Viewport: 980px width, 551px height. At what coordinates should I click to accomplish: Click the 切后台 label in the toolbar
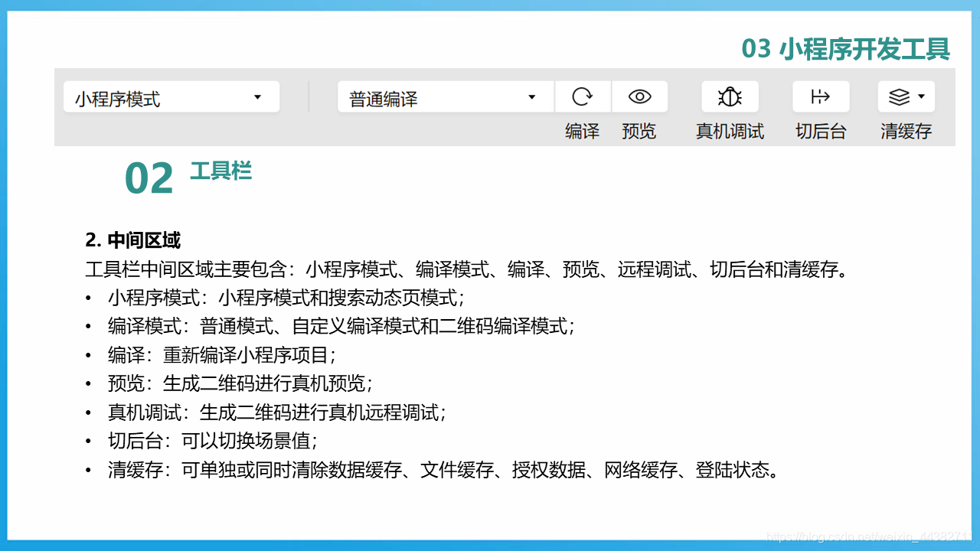click(821, 131)
